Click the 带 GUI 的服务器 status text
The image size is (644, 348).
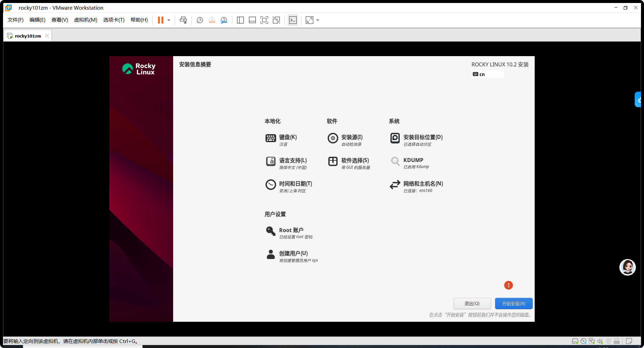click(x=356, y=167)
